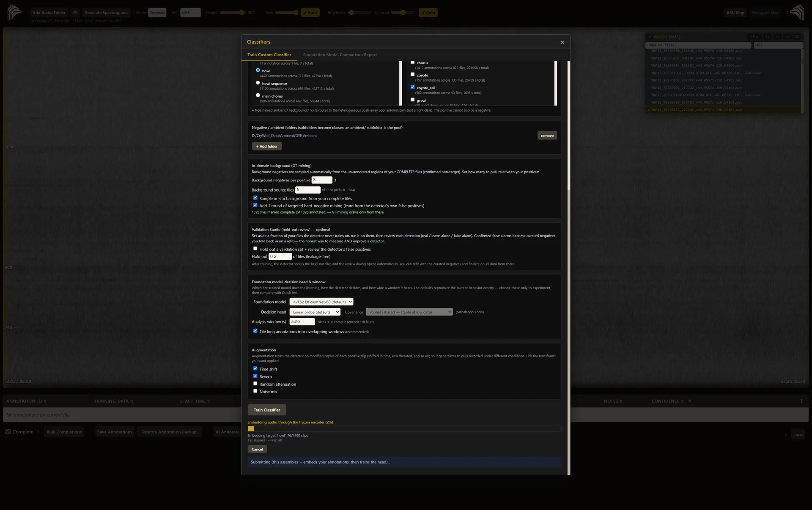Screen dimensions: 812x510
Task: Click the Background source files field
Action: point(308,190)
